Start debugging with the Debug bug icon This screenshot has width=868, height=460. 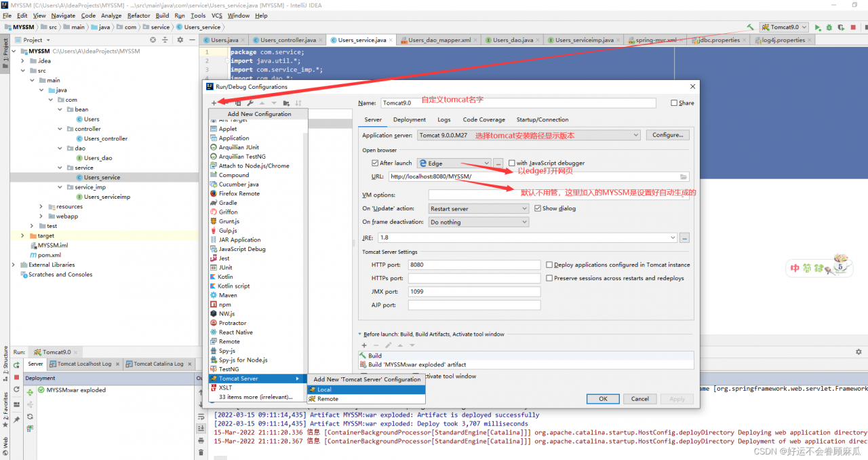(827, 27)
